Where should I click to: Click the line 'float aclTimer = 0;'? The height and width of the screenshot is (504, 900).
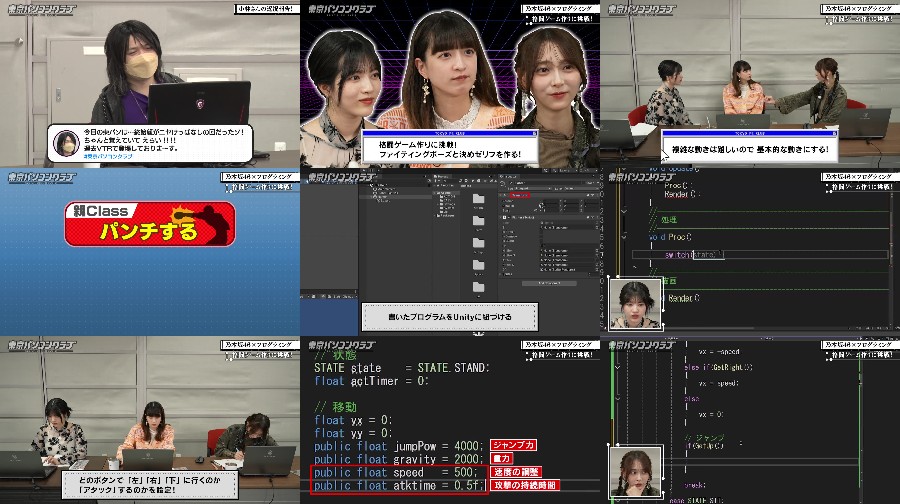(371, 381)
